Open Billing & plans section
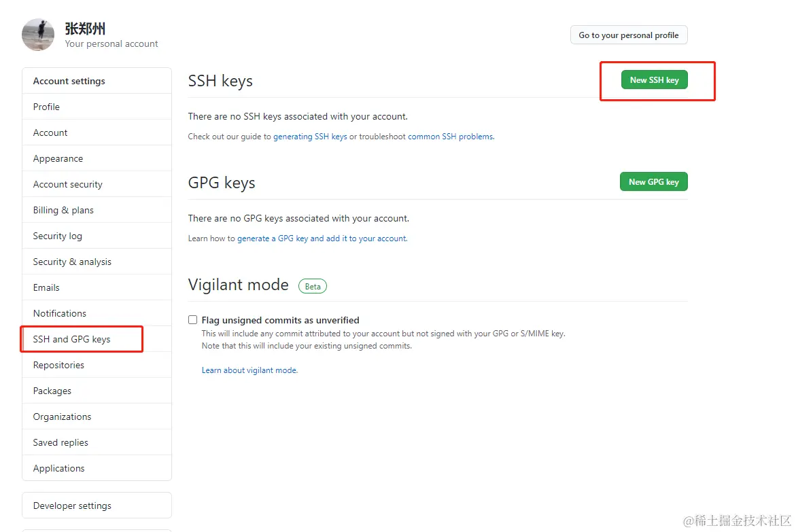Viewport: 796px width, 532px height. [63, 210]
